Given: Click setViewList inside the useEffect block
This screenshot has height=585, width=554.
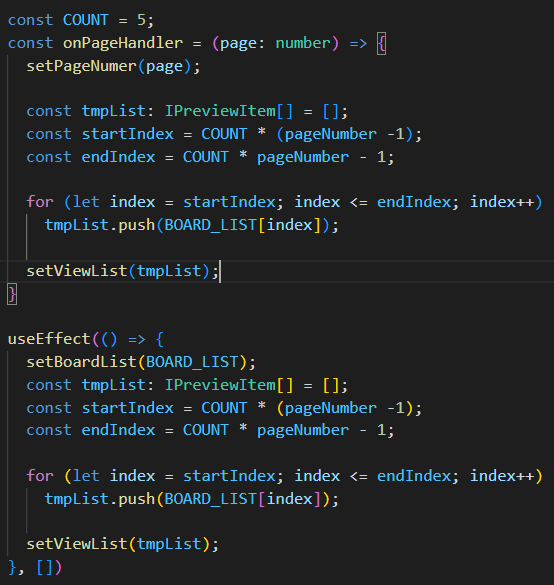Looking at the screenshot, I should (77, 544).
